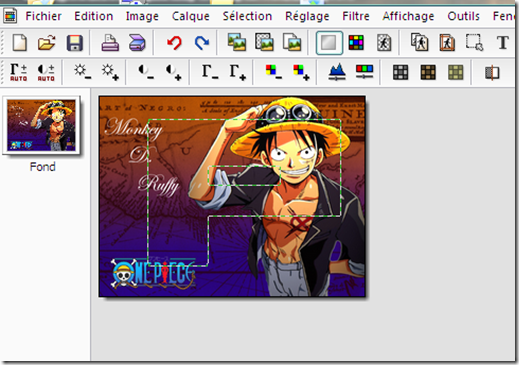519x365 pixels.
Task: Undo with the red arrow icon
Action: (x=174, y=43)
